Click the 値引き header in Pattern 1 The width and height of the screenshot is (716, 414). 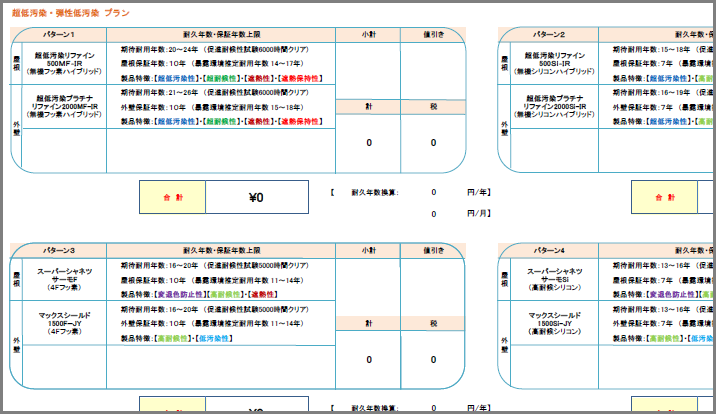pos(433,34)
